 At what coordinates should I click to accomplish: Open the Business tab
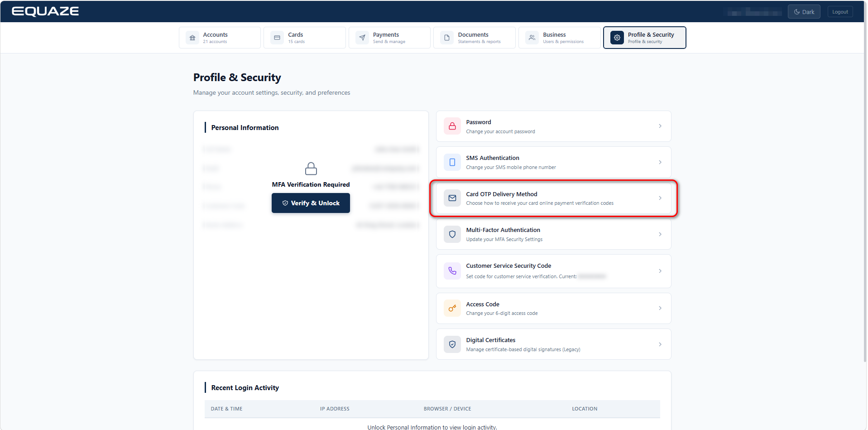click(560, 38)
